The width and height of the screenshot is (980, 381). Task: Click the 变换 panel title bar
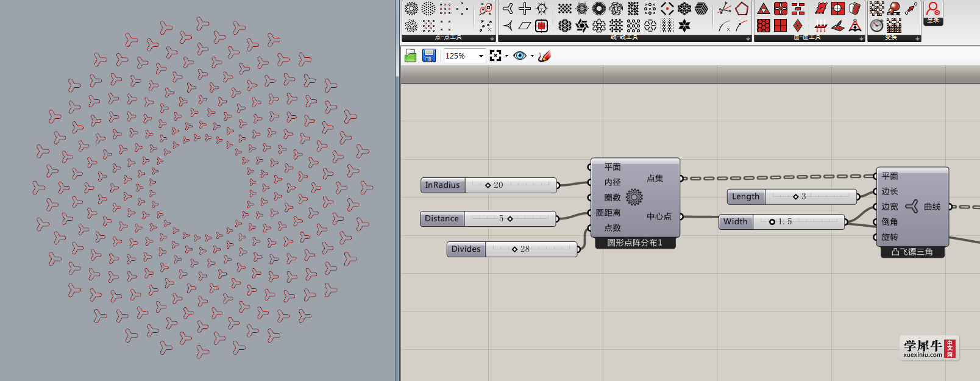tap(893, 38)
